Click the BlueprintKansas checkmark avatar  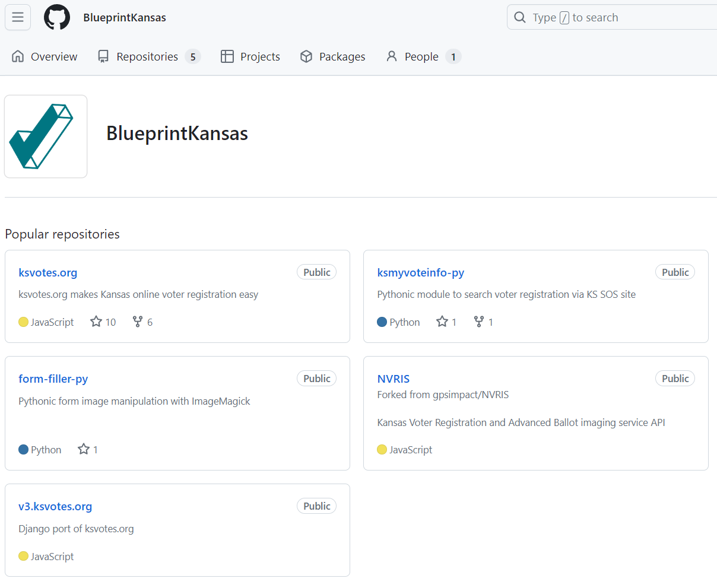pyautogui.click(x=46, y=136)
